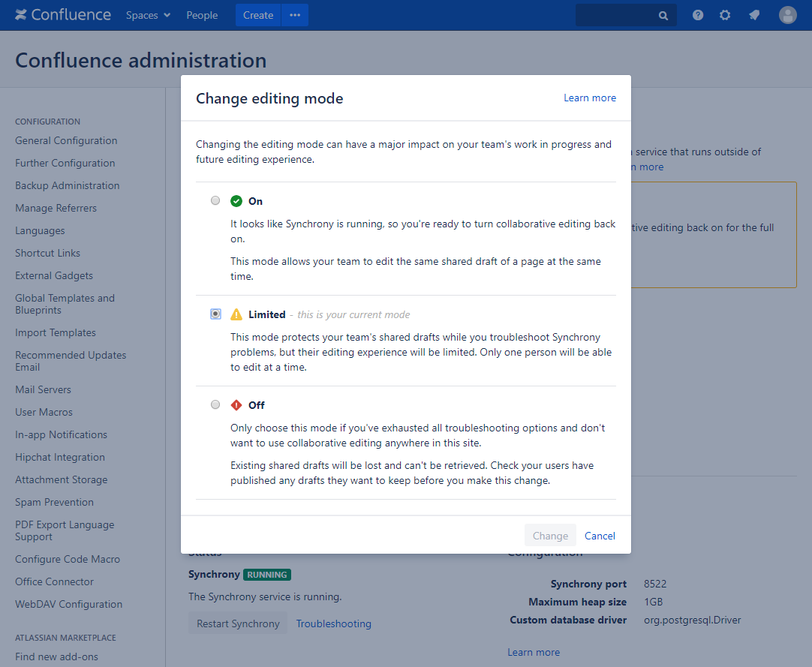Image resolution: width=812 pixels, height=667 pixels.
Task: Open Office Connector settings
Action: tap(54, 581)
